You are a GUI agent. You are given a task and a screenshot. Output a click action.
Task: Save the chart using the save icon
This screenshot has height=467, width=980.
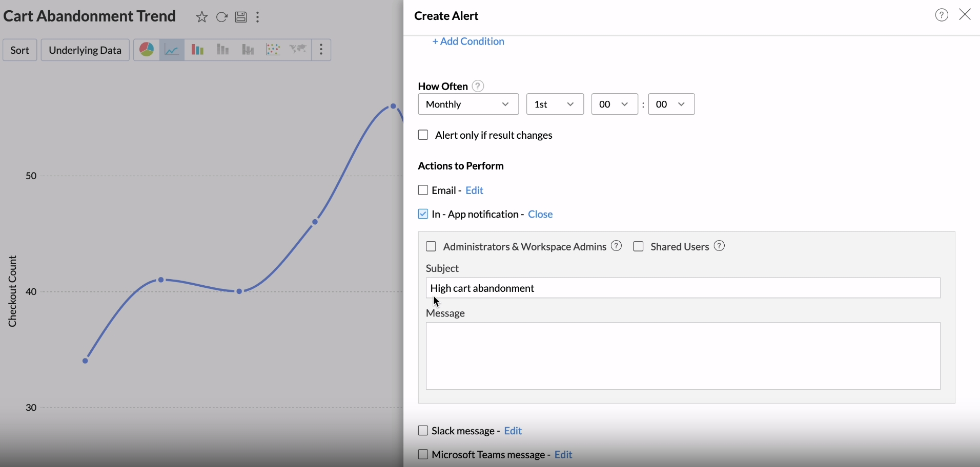pyautogui.click(x=241, y=16)
